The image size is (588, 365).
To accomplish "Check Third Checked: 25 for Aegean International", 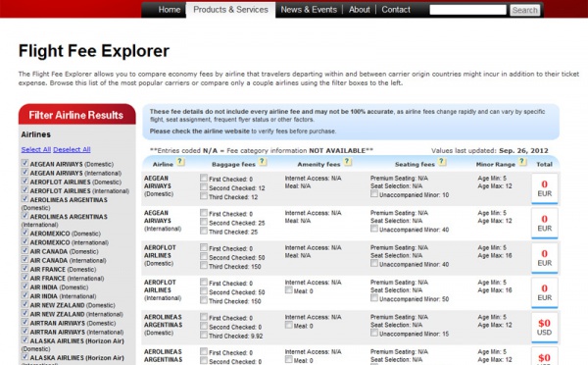I will pos(204,231).
